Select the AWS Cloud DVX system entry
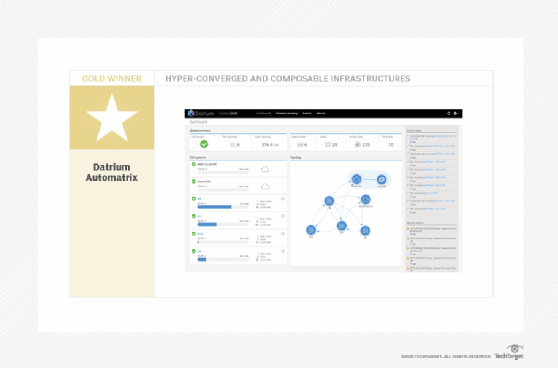 tap(238, 169)
